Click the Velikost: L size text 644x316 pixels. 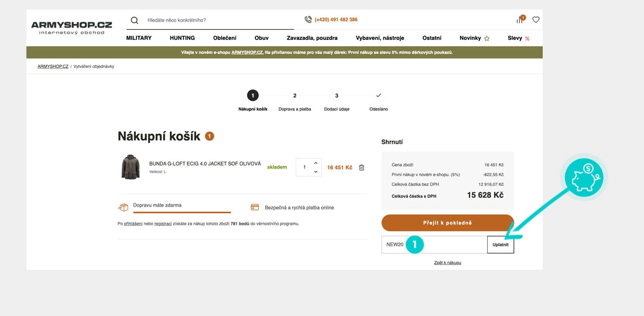157,172
